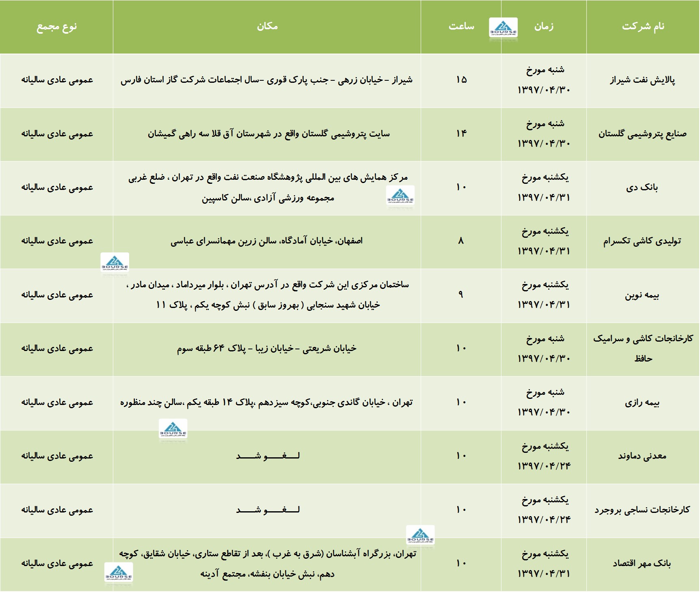This screenshot has height=592, width=700.
Task: Select company name 'تولیدی کاشی تکسرام'
Action: 642,241
